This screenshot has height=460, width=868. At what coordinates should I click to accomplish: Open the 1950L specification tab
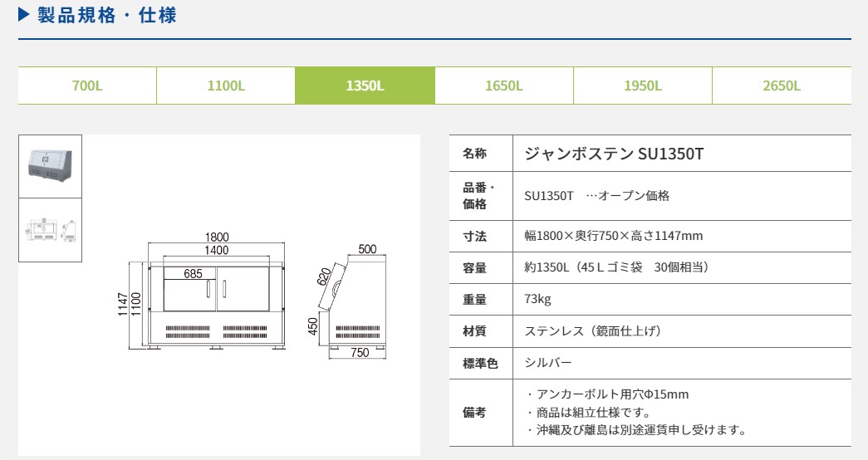pos(643,86)
